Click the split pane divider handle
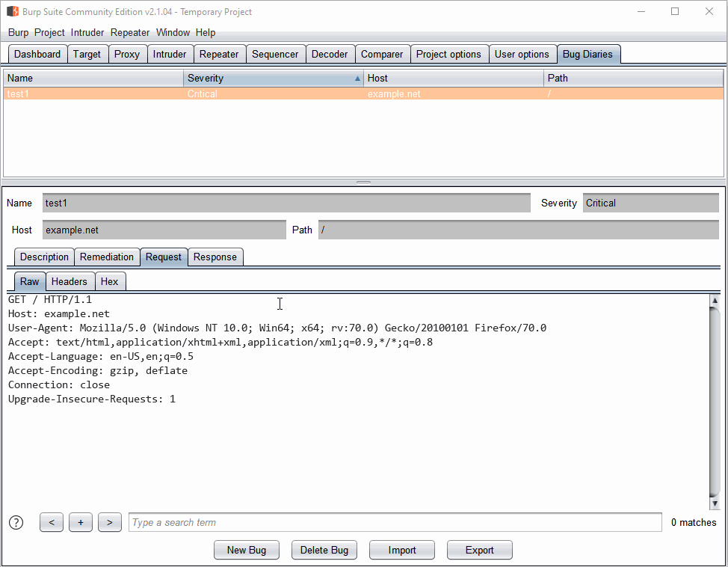This screenshot has height=567, width=728. pyautogui.click(x=363, y=183)
